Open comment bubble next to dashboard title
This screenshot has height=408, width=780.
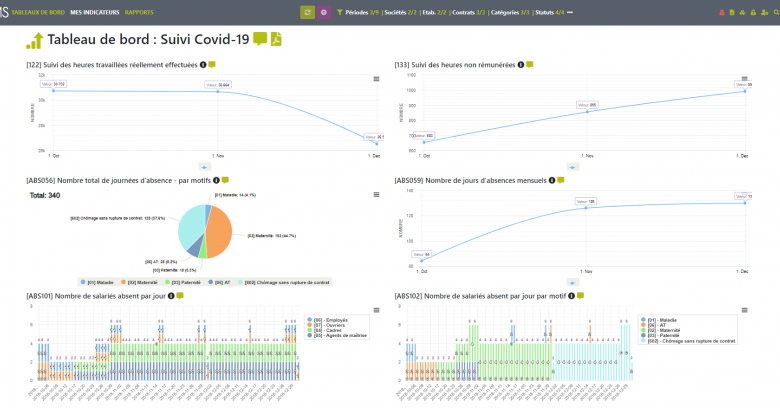260,40
